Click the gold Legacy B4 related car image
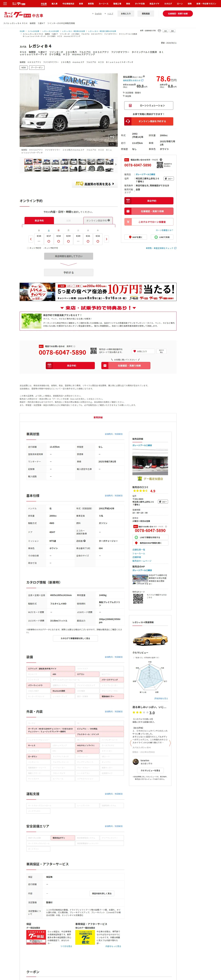 (x=150, y=639)
